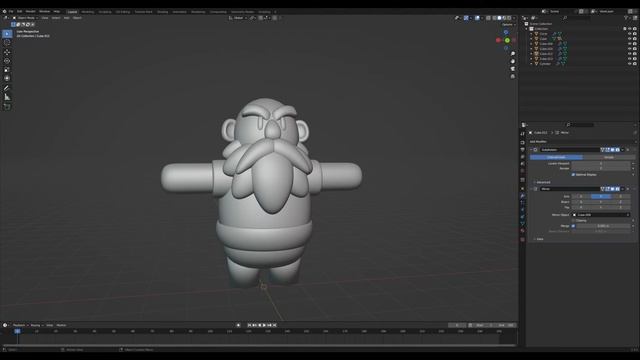Select Simple subdivision type
The image size is (640, 360).
(x=609, y=157)
